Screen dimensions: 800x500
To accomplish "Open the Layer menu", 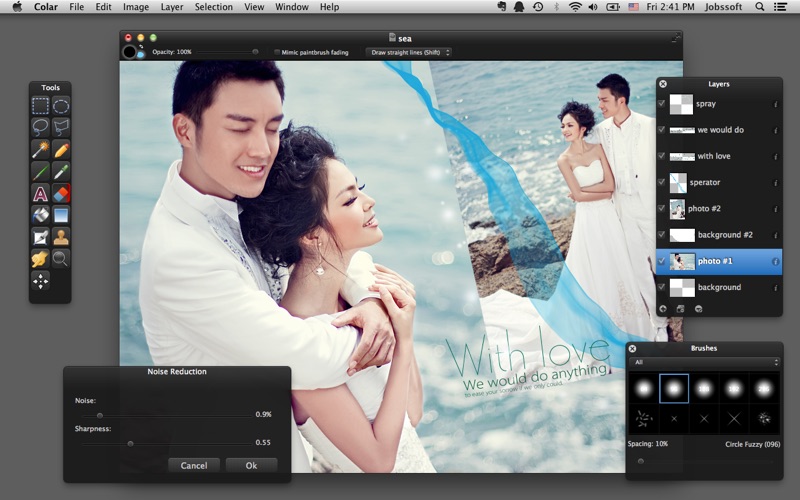I will [x=172, y=7].
